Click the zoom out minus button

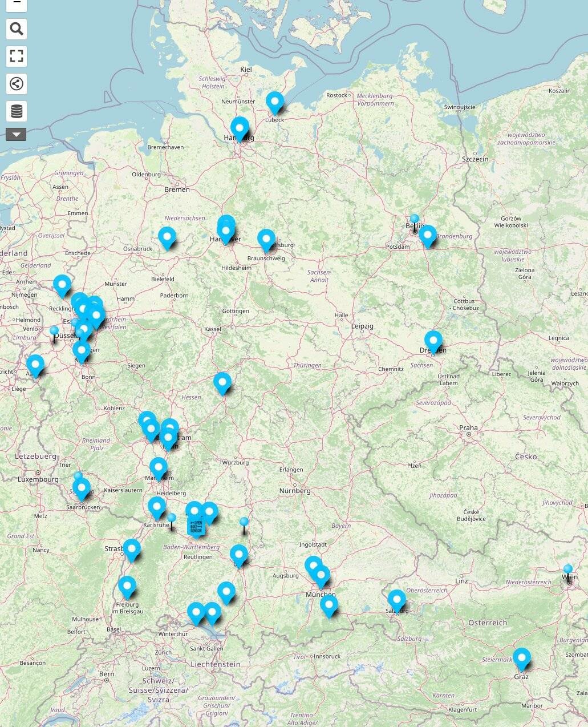point(17,3)
